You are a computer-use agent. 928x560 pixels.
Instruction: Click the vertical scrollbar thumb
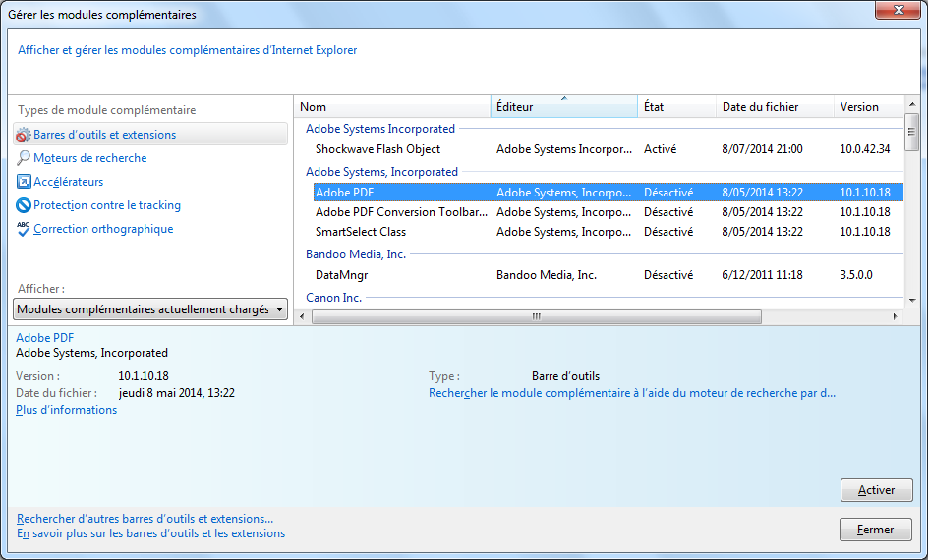click(x=912, y=132)
